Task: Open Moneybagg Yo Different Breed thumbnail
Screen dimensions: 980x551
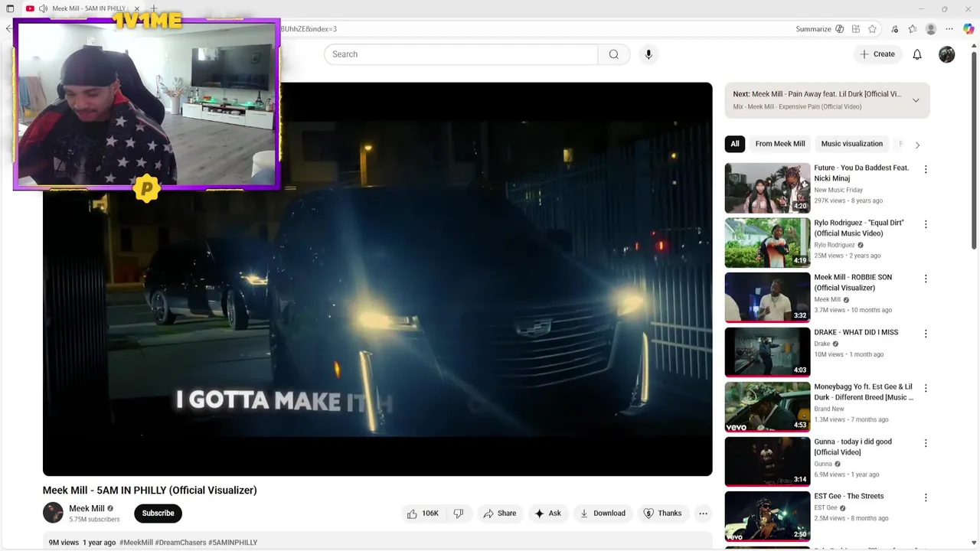Action: click(x=767, y=407)
